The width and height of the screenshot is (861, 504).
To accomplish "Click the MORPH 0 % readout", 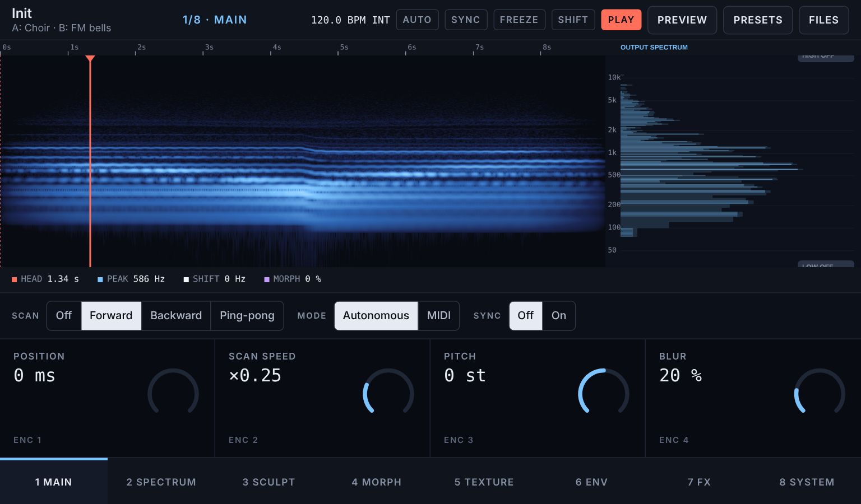I will (x=293, y=279).
